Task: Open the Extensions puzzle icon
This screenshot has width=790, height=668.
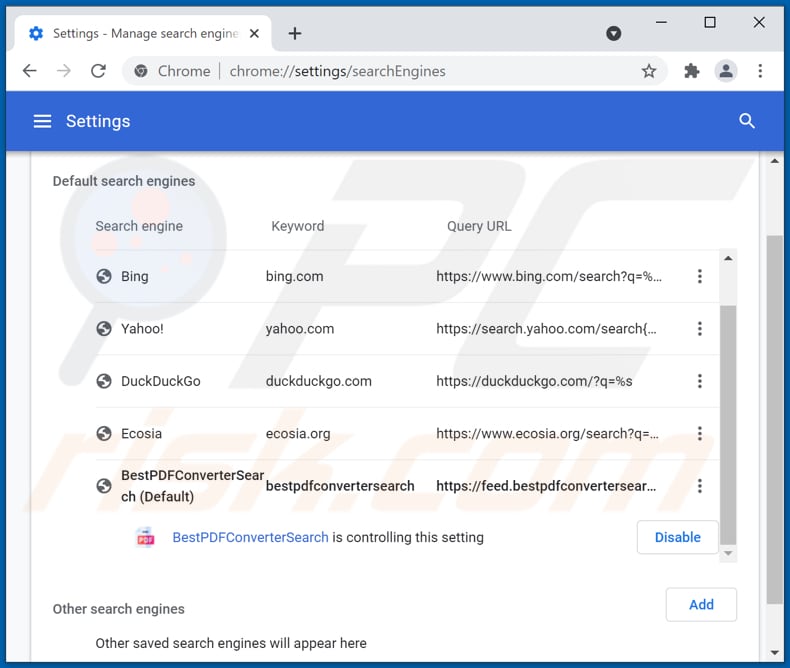Action: coord(692,71)
